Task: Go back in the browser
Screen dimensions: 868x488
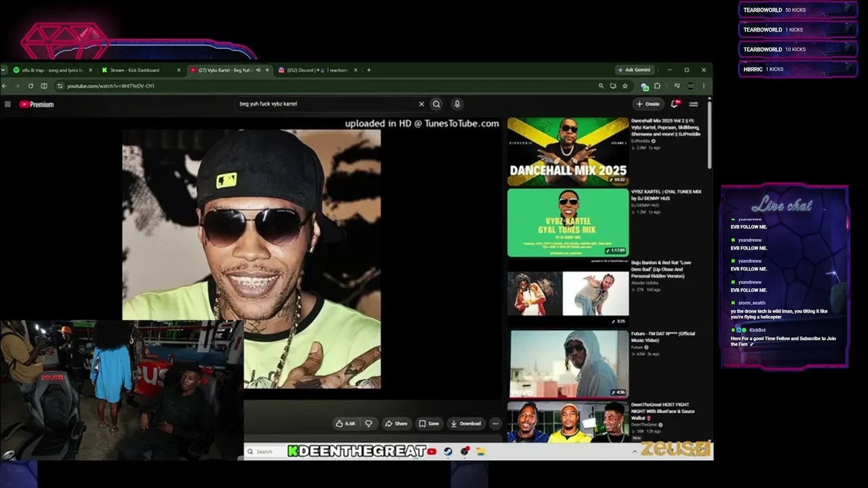Action: pyautogui.click(x=4, y=86)
